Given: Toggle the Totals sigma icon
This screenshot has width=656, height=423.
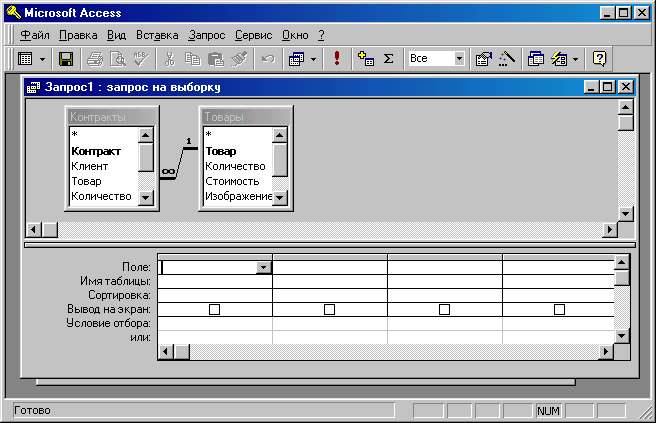Looking at the screenshot, I should [x=388, y=59].
